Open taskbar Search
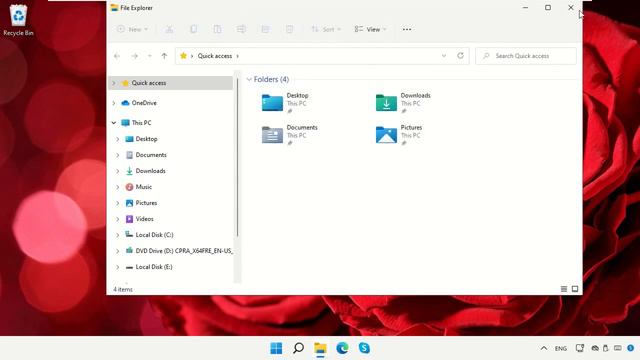 [298, 348]
